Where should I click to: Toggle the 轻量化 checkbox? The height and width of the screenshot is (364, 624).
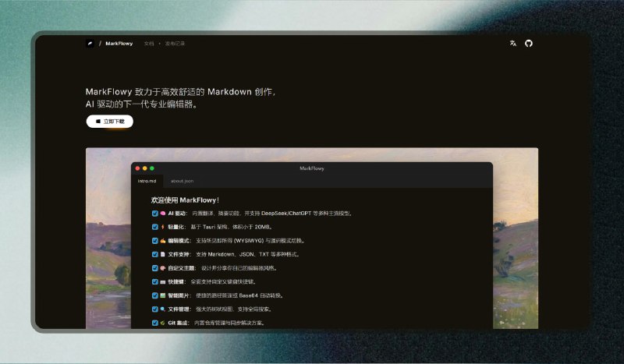(154, 227)
